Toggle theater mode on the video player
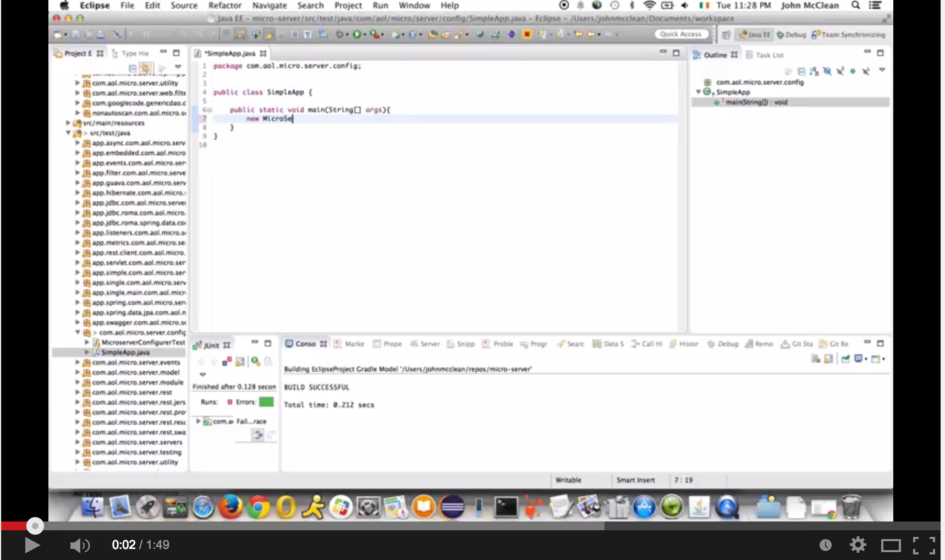945x560 pixels. pyautogui.click(x=891, y=545)
